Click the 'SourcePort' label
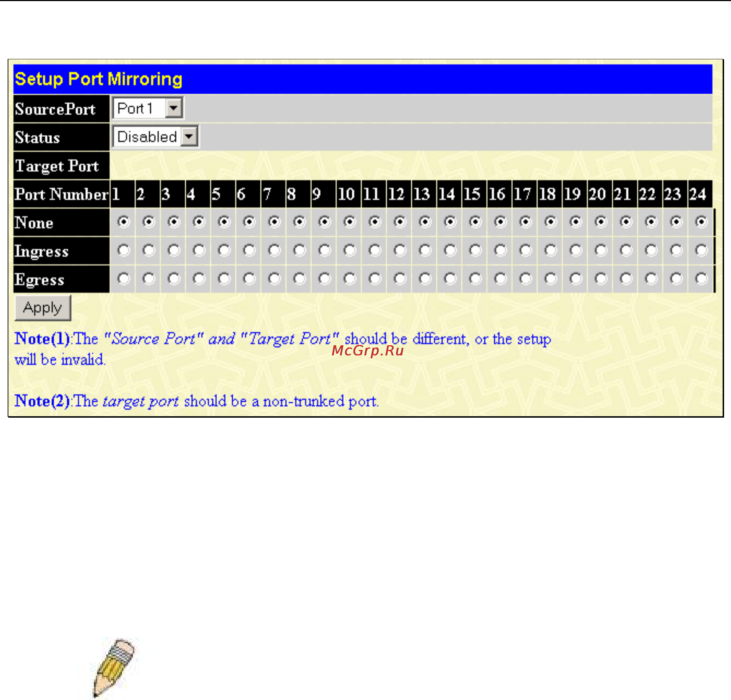 point(55,109)
